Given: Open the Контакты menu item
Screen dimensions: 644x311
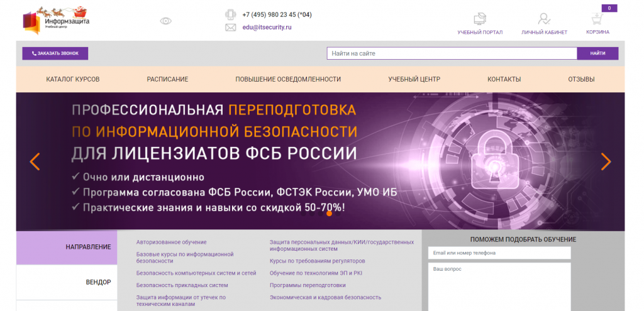Looking at the screenshot, I should 504,80.
